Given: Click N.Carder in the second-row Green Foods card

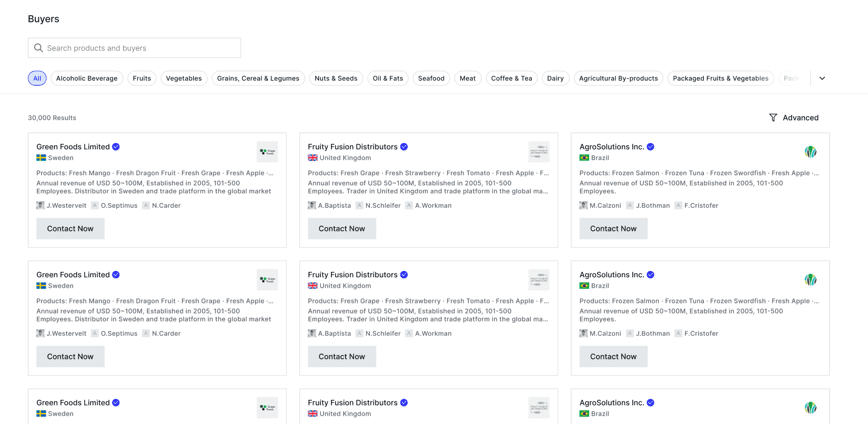Looking at the screenshot, I should (x=166, y=334).
